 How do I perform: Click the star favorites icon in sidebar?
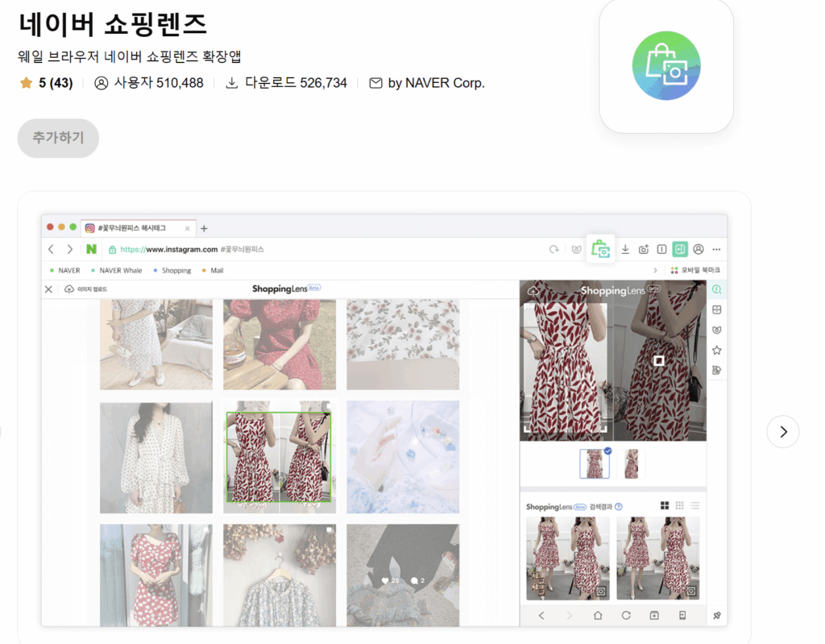click(716, 351)
